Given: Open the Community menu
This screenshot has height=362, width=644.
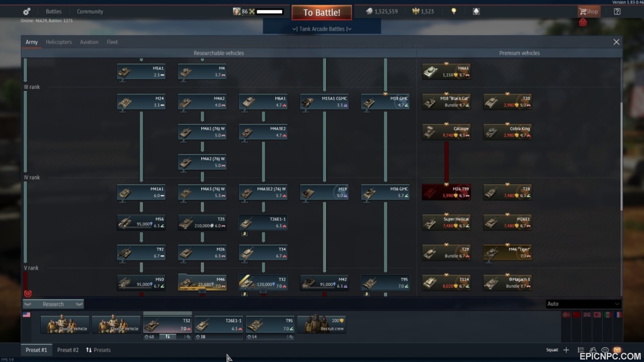Looking at the screenshot, I should [90, 12].
